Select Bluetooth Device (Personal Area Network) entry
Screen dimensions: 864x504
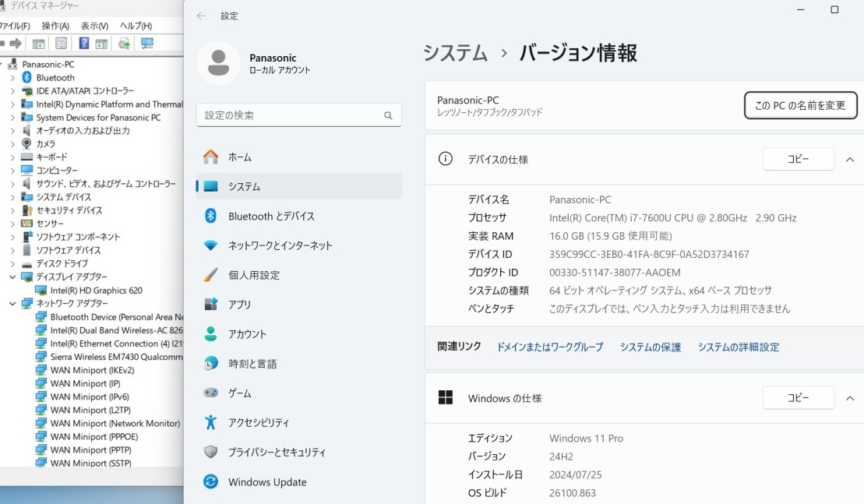(116, 317)
